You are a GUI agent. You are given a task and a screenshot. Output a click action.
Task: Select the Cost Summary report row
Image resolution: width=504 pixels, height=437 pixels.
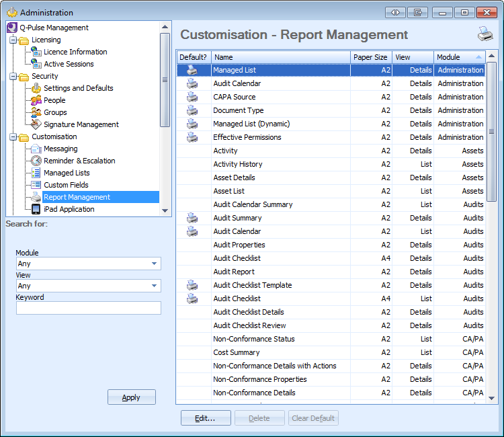[x=331, y=352]
